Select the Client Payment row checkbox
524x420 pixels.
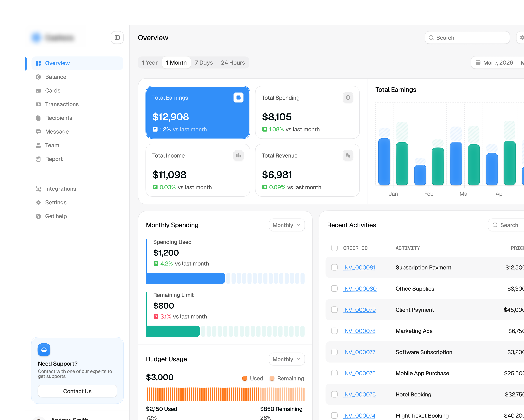(335, 310)
